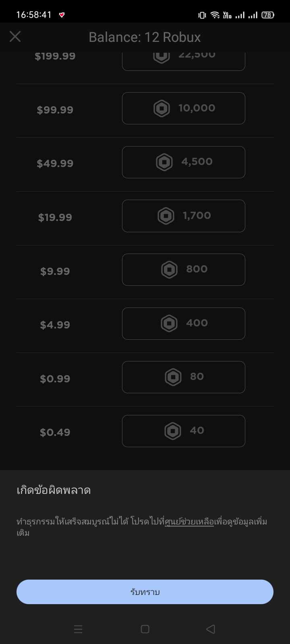Tap the Robux icon next to 10,000

(x=162, y=108)
